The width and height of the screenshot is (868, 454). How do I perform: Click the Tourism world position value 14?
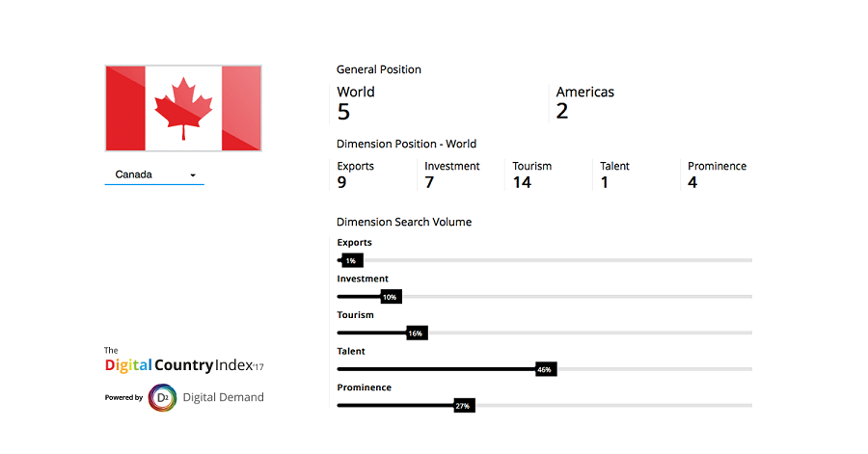[x=522, y=182]
